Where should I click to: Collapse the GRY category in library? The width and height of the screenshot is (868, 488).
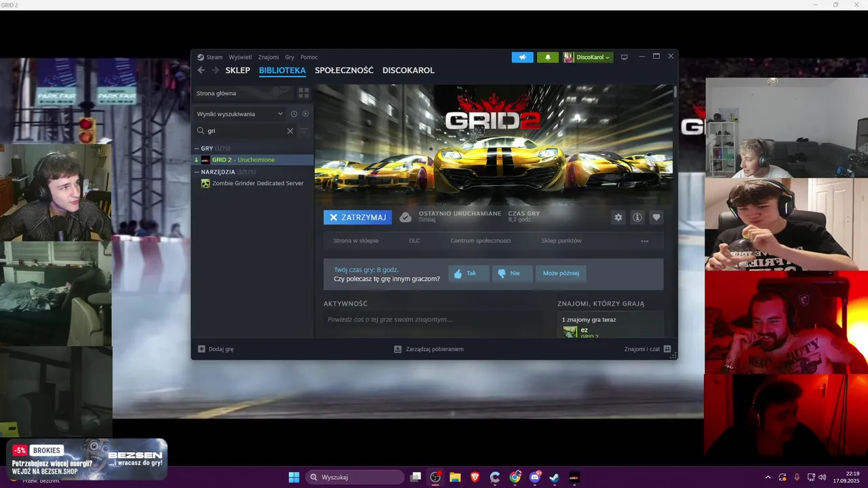click(x=197, y=148)
